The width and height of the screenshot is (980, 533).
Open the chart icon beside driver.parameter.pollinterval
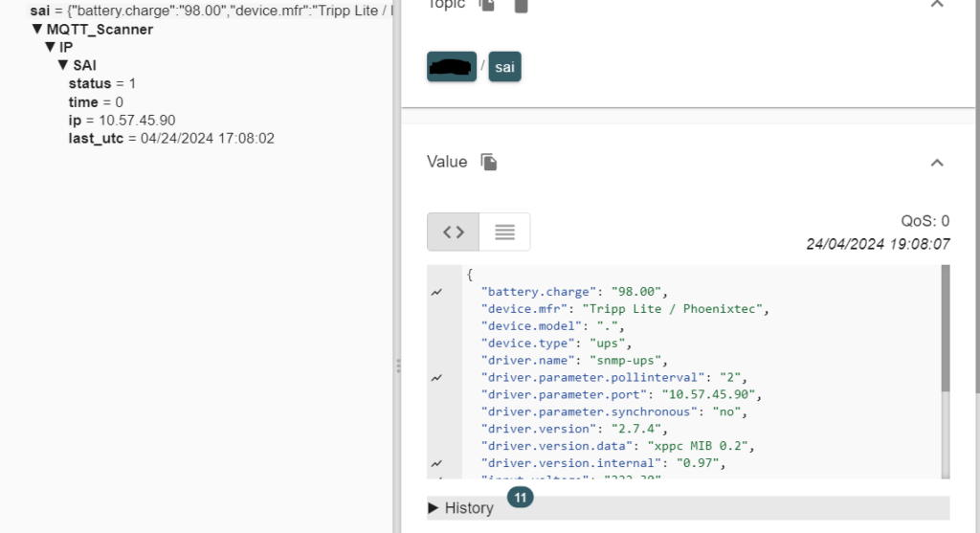pos(436,378)
